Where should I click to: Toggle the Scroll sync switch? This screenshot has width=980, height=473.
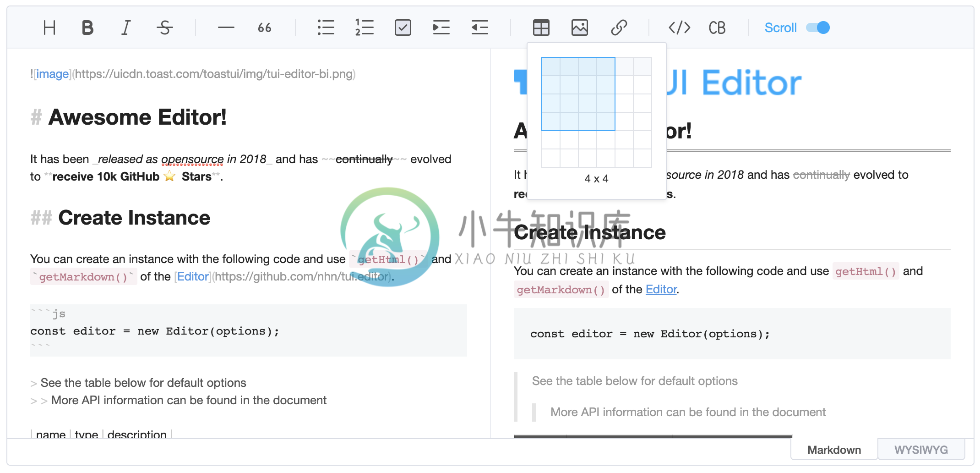point(818,28)
